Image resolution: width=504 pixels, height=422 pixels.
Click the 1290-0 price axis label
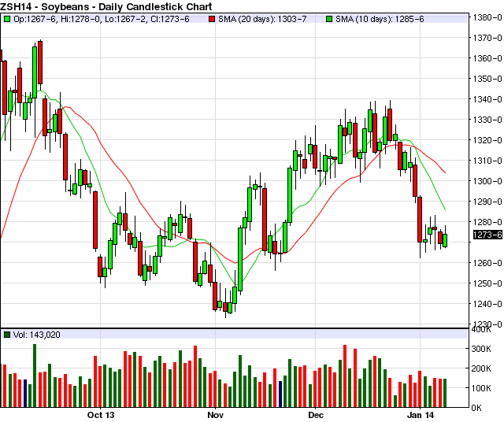point(487,202)
